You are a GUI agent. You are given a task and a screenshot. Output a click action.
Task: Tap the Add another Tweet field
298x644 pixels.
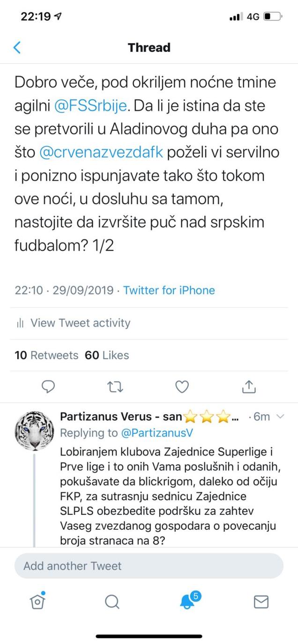(x=149, y=566)
